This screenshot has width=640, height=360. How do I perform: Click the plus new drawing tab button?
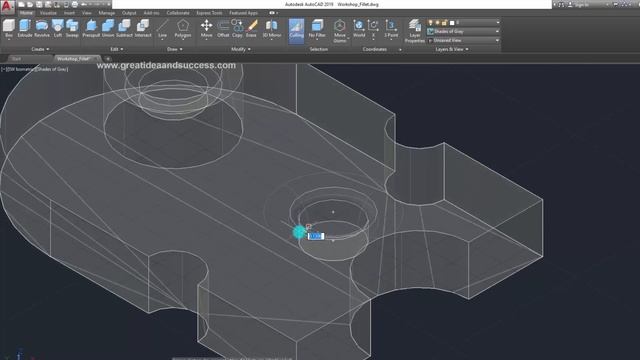coord(108,59)
